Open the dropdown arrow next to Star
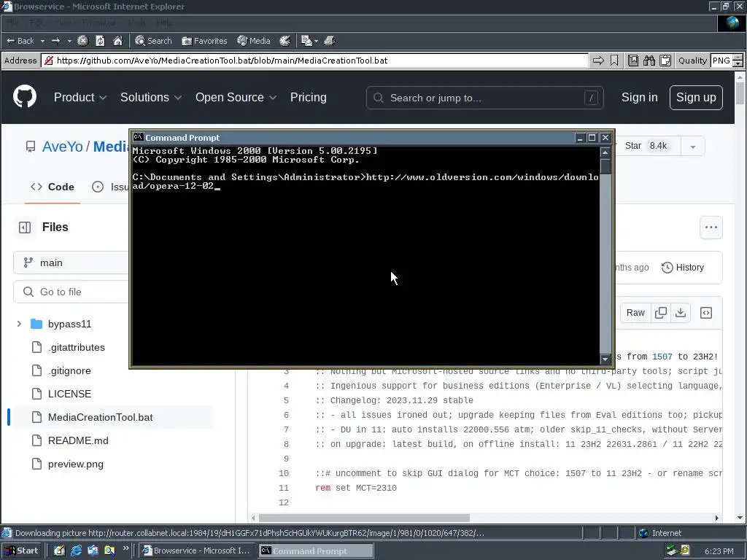The image size is (747, 560). click(693, 147)
